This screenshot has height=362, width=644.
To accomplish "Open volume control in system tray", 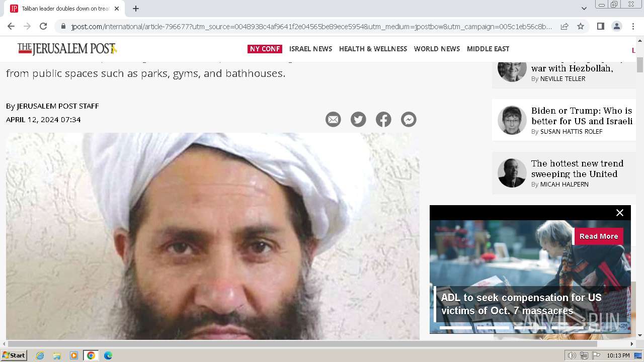I will [572, 355].
